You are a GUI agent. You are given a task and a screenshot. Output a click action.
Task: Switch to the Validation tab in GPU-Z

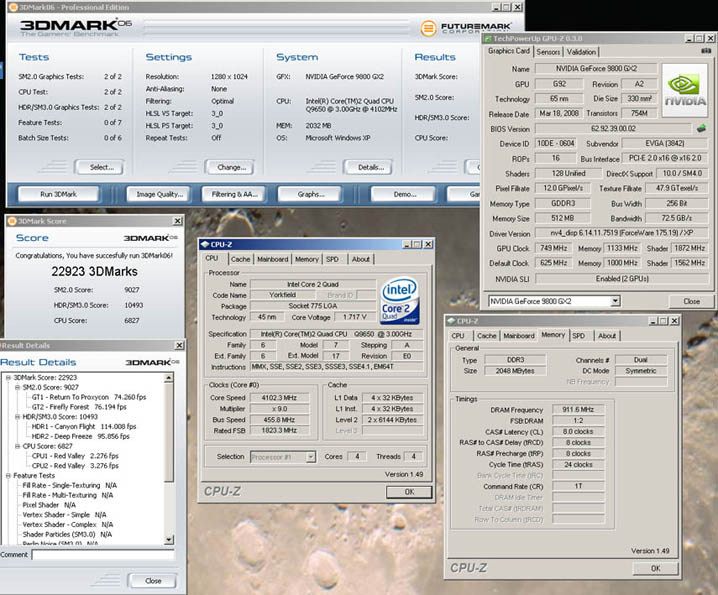tap(581, 52)
